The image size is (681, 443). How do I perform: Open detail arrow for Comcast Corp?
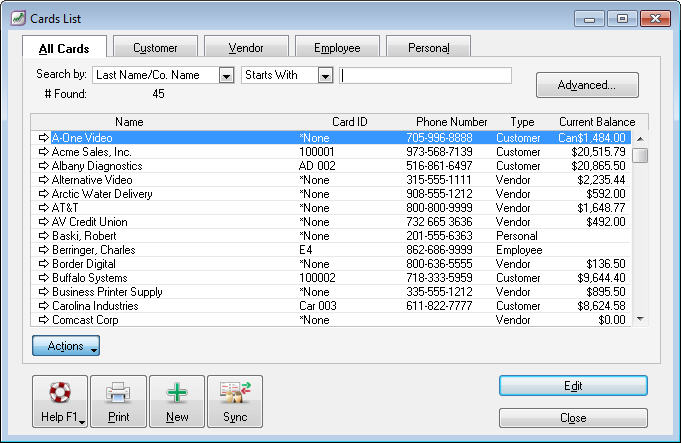point(43,320)
